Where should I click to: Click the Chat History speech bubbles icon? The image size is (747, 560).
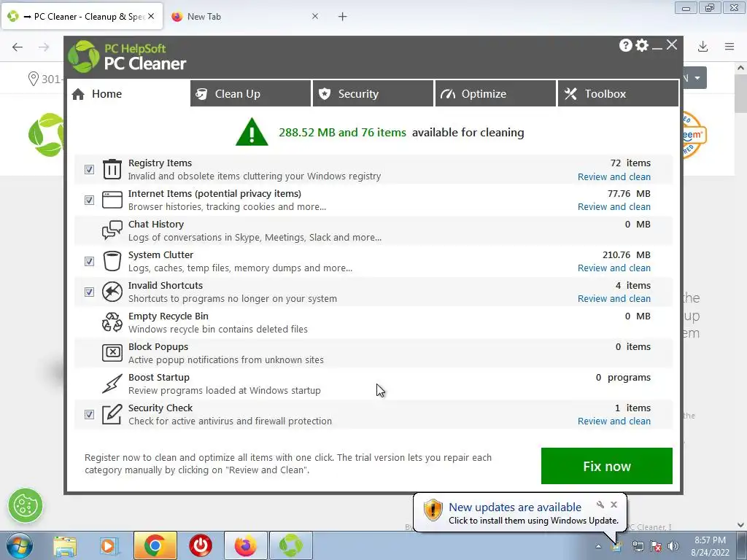pos(112,230)
